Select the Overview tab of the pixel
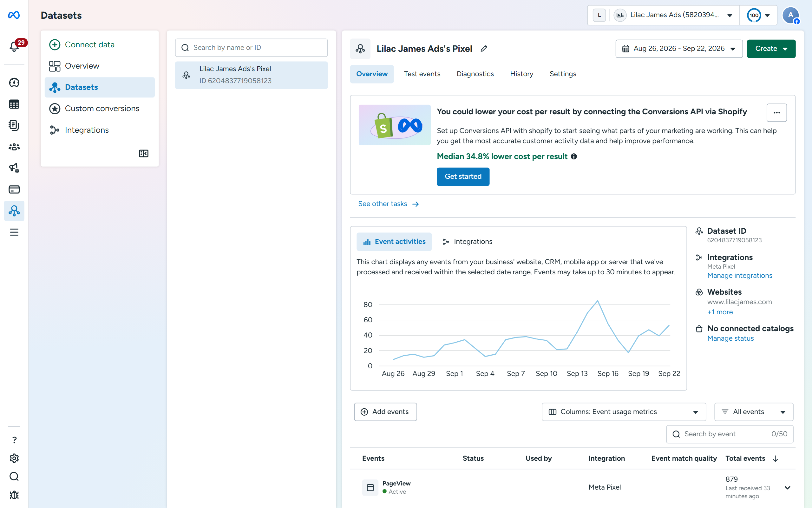The width and height of the screenshot is (812, 508). (371, 74)
